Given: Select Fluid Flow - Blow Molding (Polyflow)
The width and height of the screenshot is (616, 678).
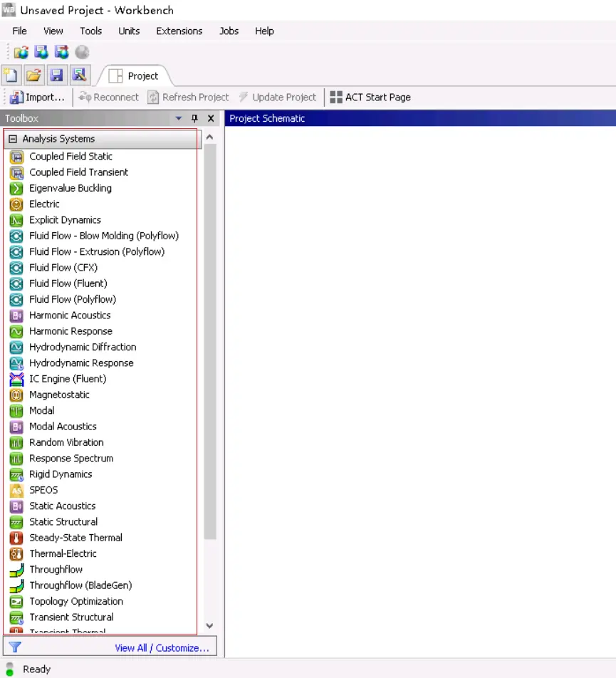Looking at the screenshot, I should click(x=104, y=236).
